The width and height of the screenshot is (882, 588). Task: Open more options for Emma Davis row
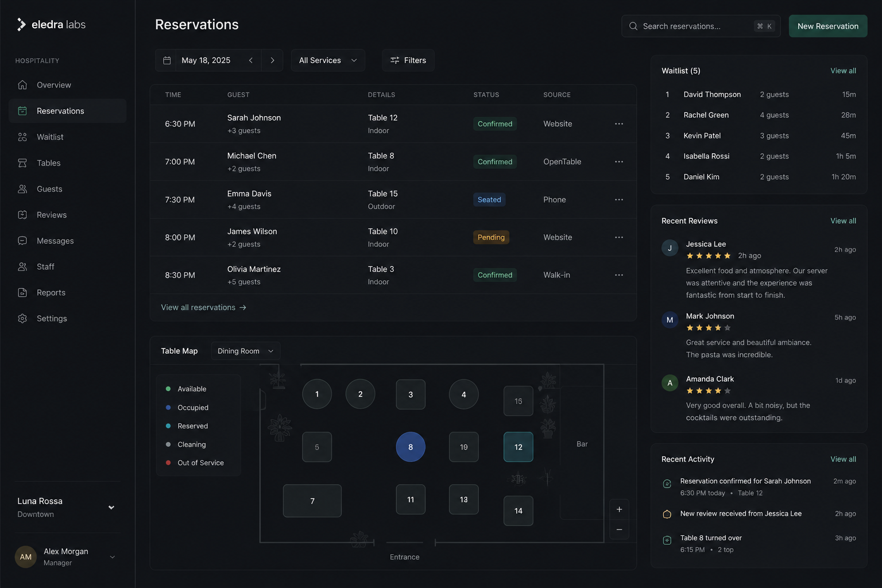[x=619, y=199]
